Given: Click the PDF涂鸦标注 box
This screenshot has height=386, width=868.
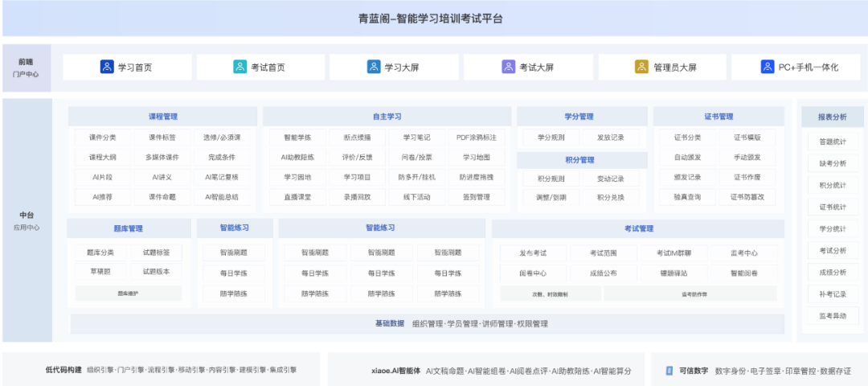Looking at the screenshot, I should 477,138.
